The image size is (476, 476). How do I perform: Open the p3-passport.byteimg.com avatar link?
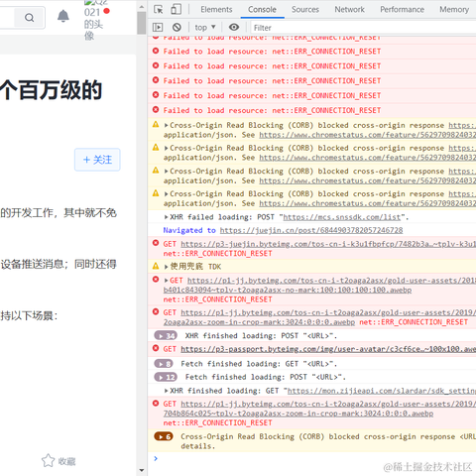tap(328, 349)
